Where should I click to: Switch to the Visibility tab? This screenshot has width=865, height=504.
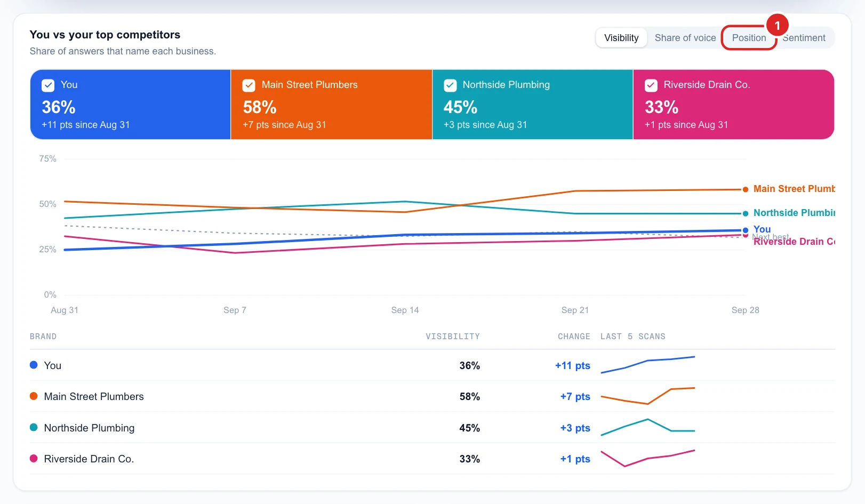(621, 38)
